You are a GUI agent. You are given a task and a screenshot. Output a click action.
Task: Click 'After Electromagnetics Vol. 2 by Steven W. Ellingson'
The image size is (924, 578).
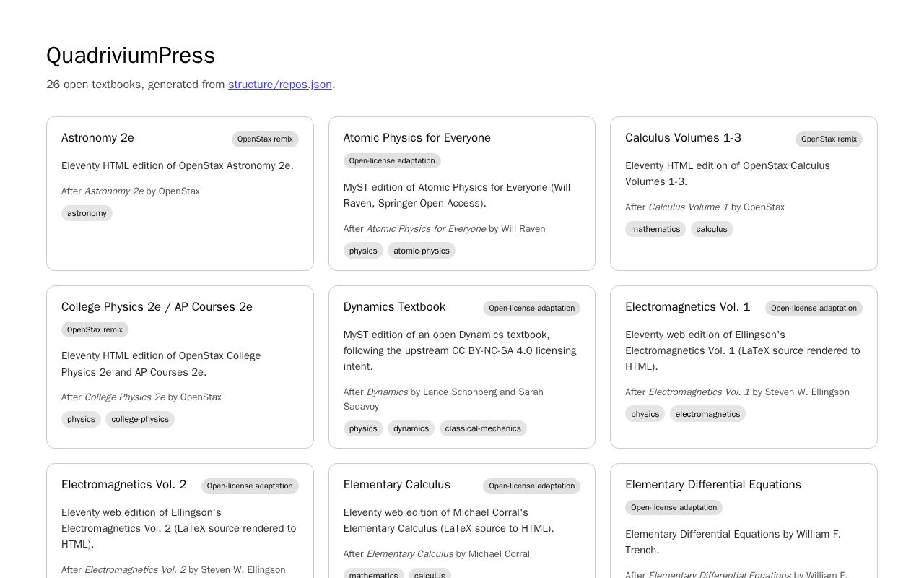(x=173, y=570)
